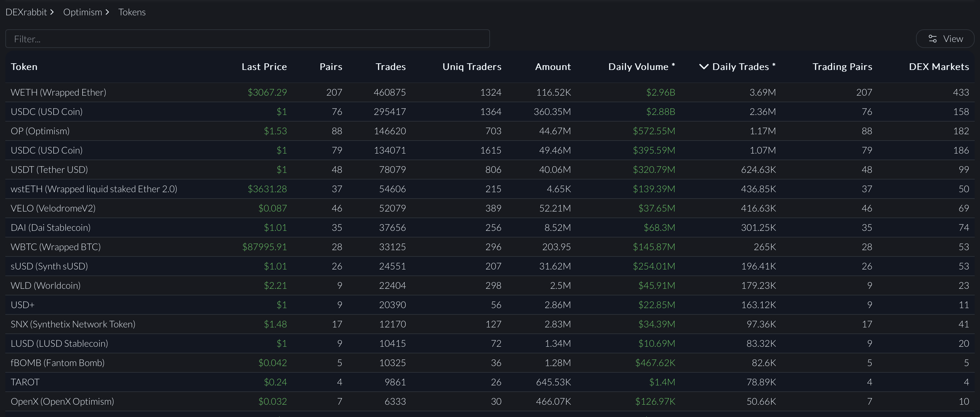This screenshot has width=980, height=417.
Task: Click the View settings sliders icon
Action: (932, 39)
